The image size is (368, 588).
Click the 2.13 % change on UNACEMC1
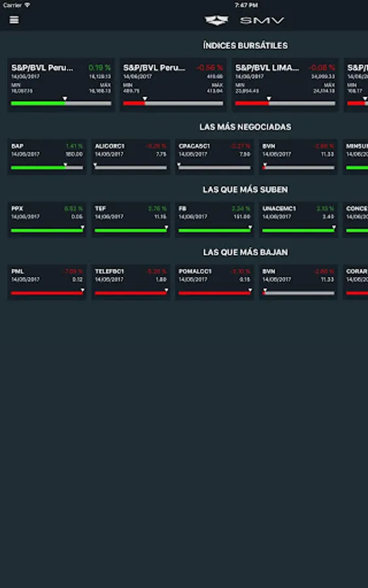[325, 208]
